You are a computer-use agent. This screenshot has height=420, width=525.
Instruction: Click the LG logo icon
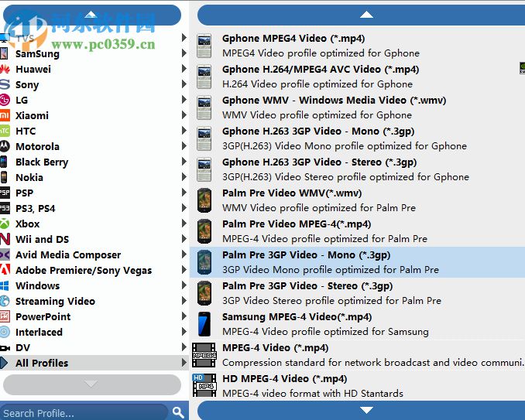pyautogui.click(x=5, y=100)
